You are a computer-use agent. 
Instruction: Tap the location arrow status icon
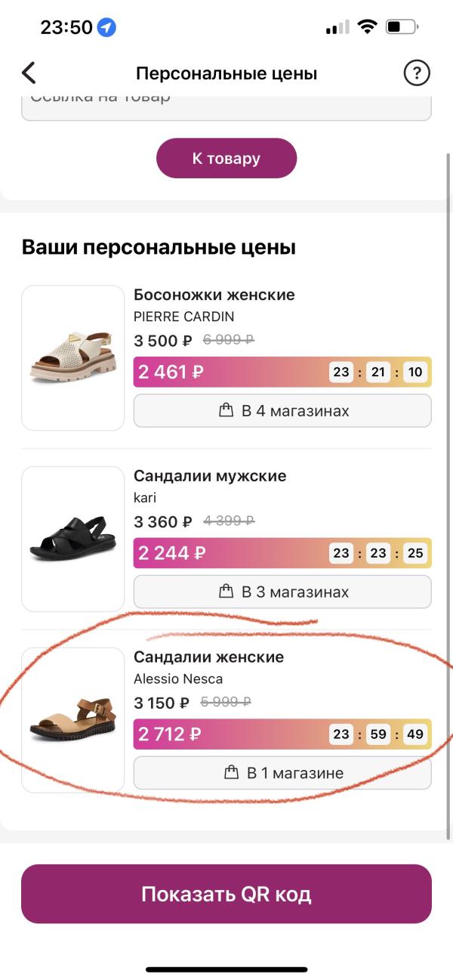(107, 28)
